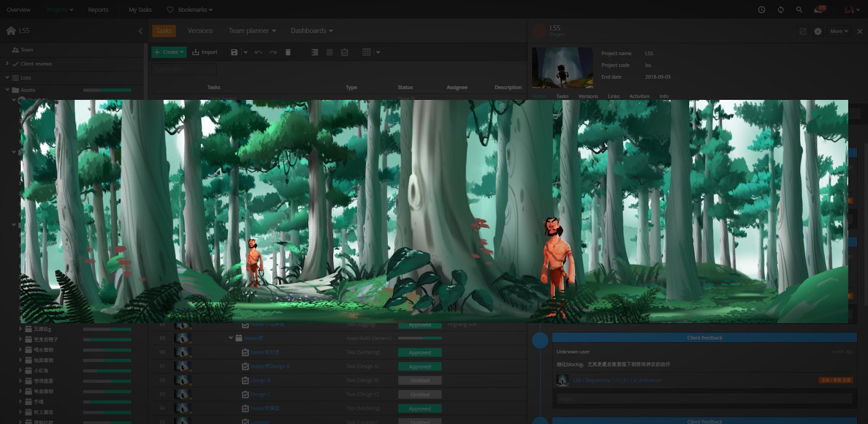Open the Team planner dropdown
868x424 pixels.
click(252, 31)
